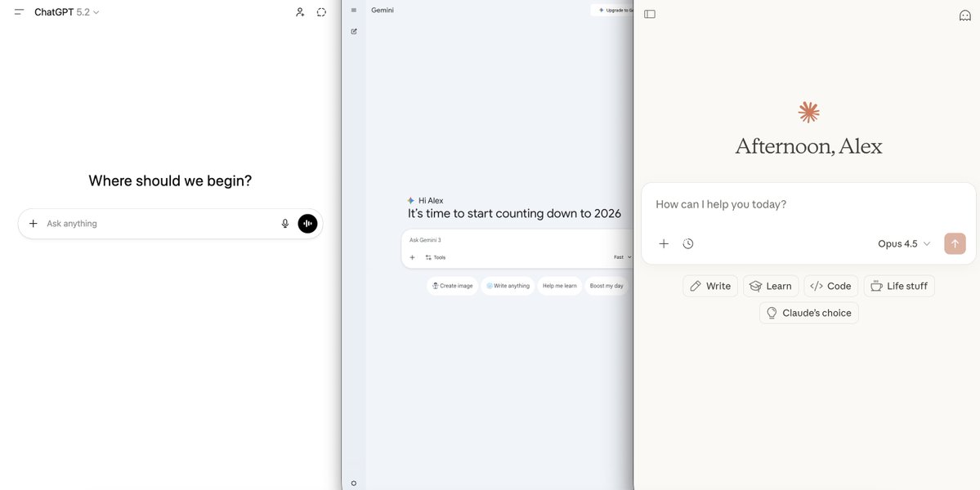Image resolution: width=980 pixels, height=490 pixels.
Task: Select the Boost my day chip
Action: click(x=606, y=286)
